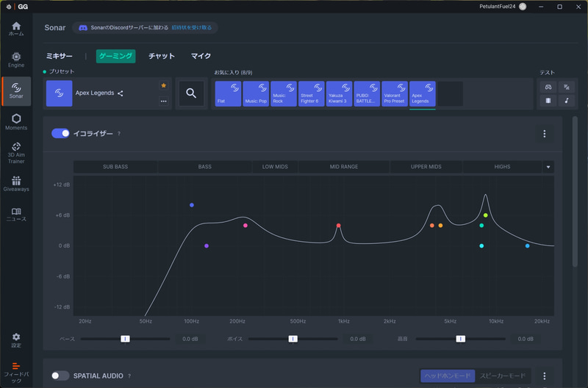The image size is (588, 388).
Task: Select the Yakuza Kiwami 3 preset
Action: pyautogui.click(x=339, y=94)
